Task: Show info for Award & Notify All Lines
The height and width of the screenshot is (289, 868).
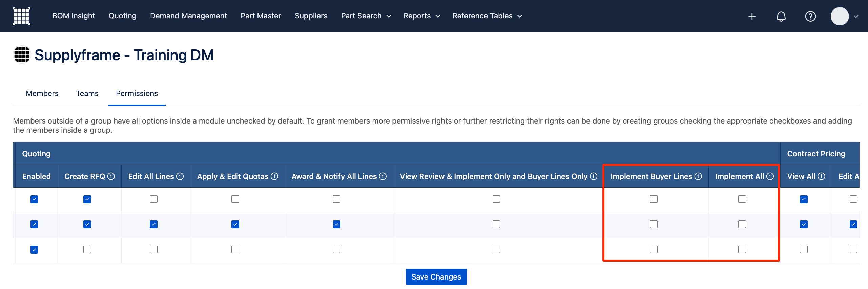Action: [383, 176]
